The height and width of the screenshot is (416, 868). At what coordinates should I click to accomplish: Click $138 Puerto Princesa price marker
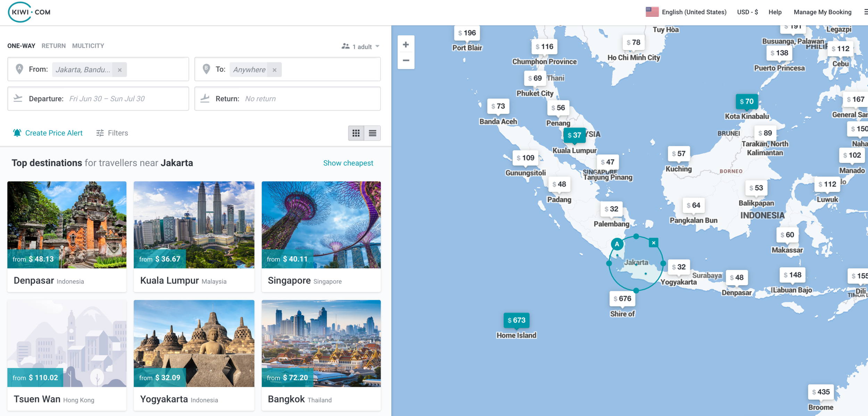(779, 53)
